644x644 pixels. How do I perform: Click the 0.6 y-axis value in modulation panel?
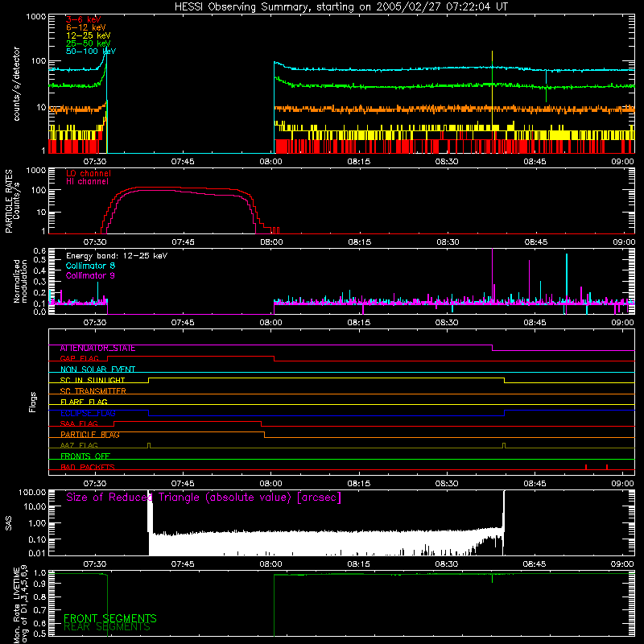(x=39, y=250)
